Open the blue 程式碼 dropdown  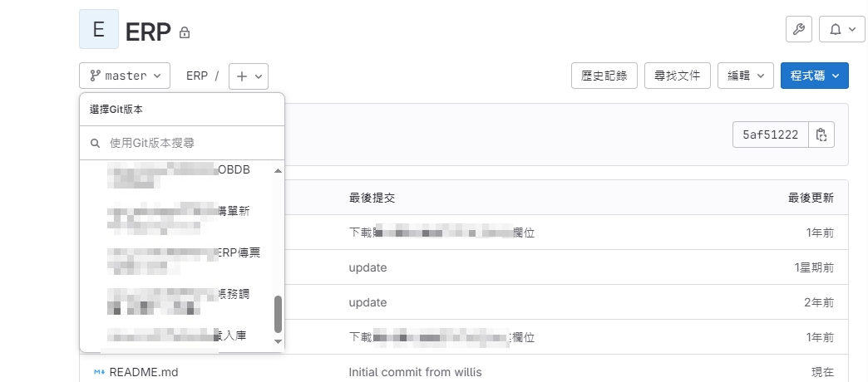coord(814,76)
